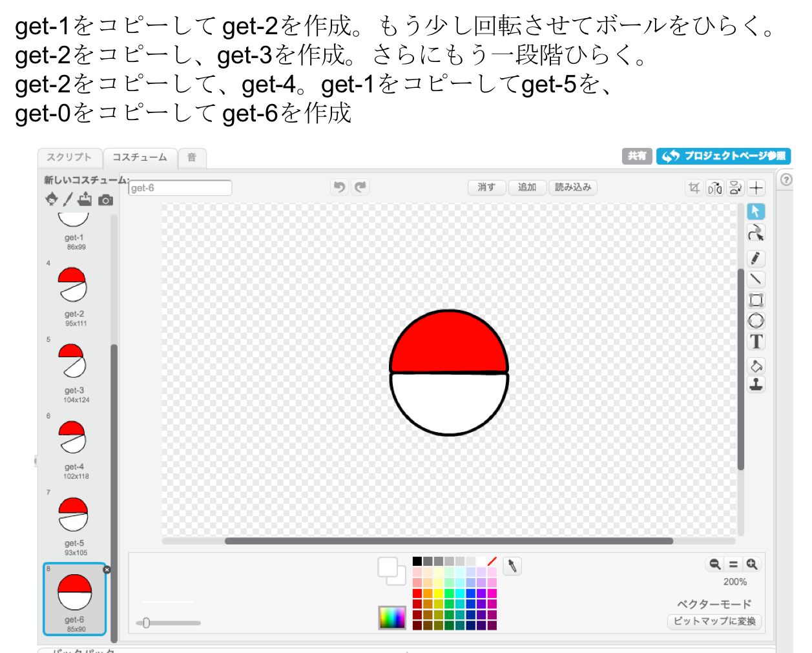Click the canvas vertical scrollbar
The width and height of the screenshot is (812, 653).
click(x=741, y=369)
